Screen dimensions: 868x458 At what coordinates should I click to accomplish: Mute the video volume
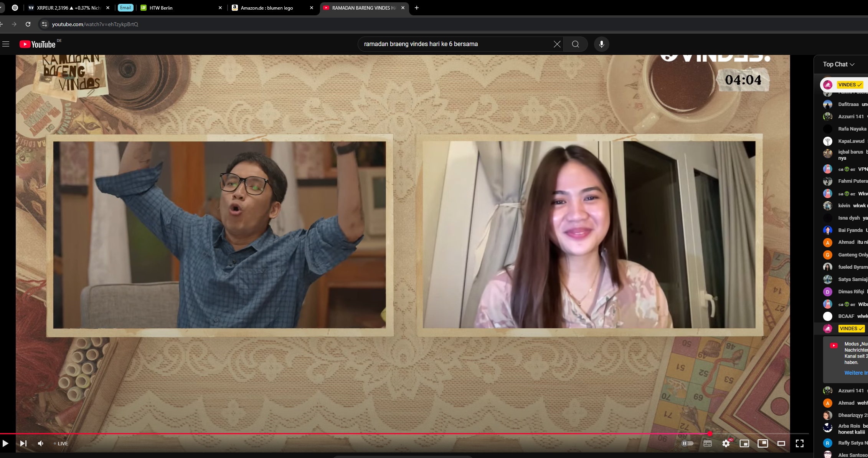[x=41, y=443]
